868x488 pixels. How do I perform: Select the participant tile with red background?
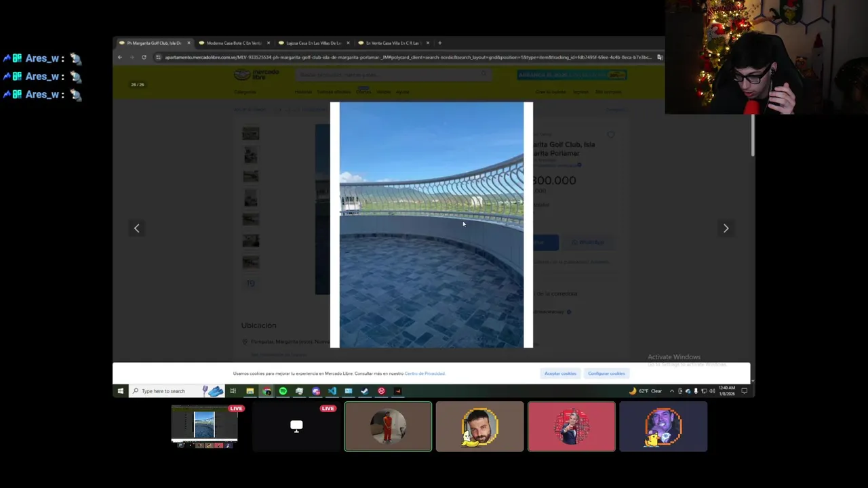click(572, 426)
